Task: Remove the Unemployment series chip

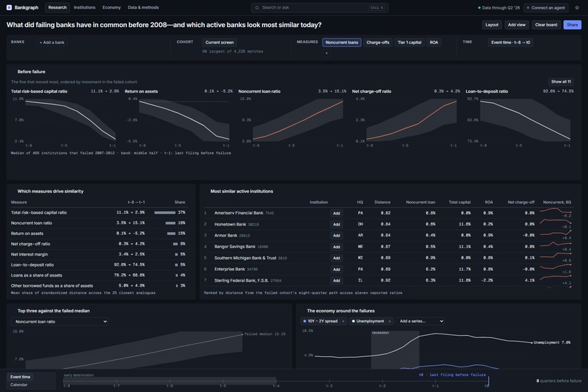Action: (390, 321)
